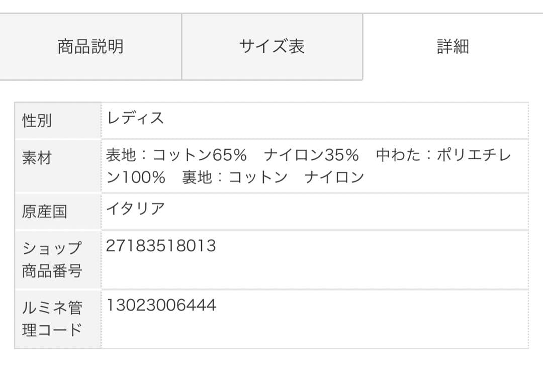Select the 詳細 tab
543x392 pixels.
(452, 47)
